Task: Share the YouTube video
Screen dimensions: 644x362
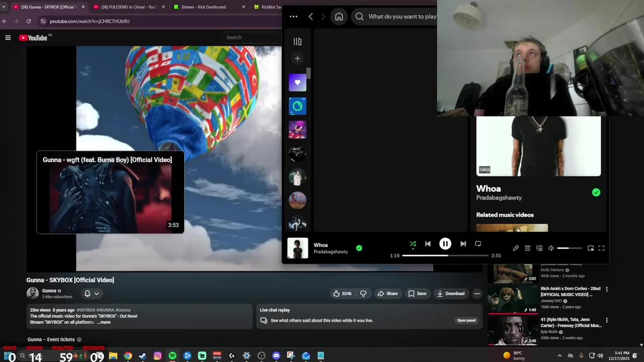Action: click(x=387, y=294)
